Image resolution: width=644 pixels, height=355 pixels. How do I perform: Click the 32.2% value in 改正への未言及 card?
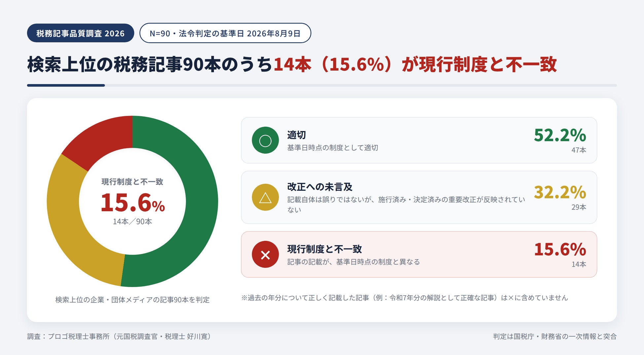coord(560,192)
